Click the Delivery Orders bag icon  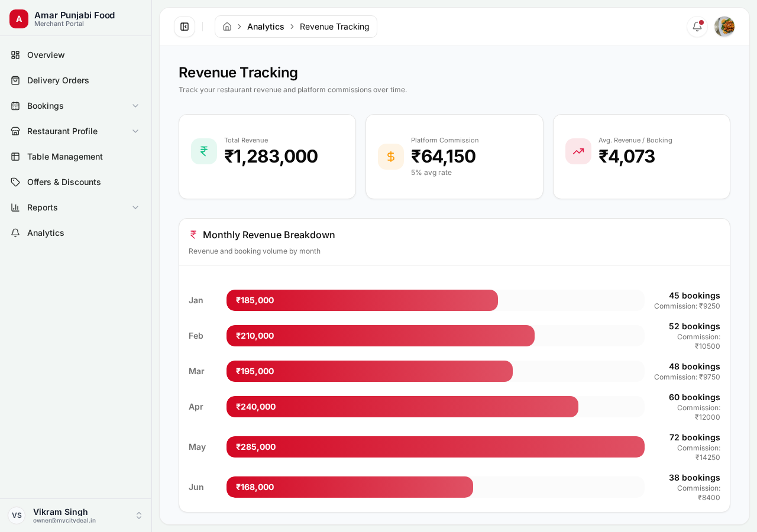coord(15,80)
